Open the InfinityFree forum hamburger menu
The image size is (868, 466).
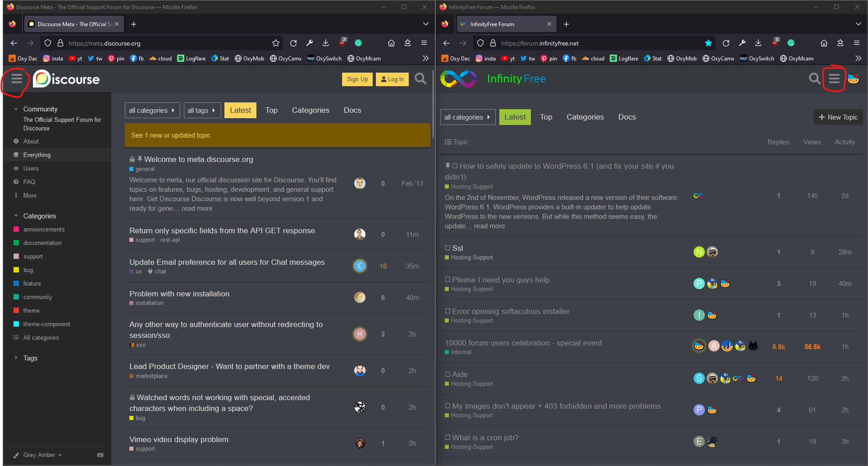point(834,79)
